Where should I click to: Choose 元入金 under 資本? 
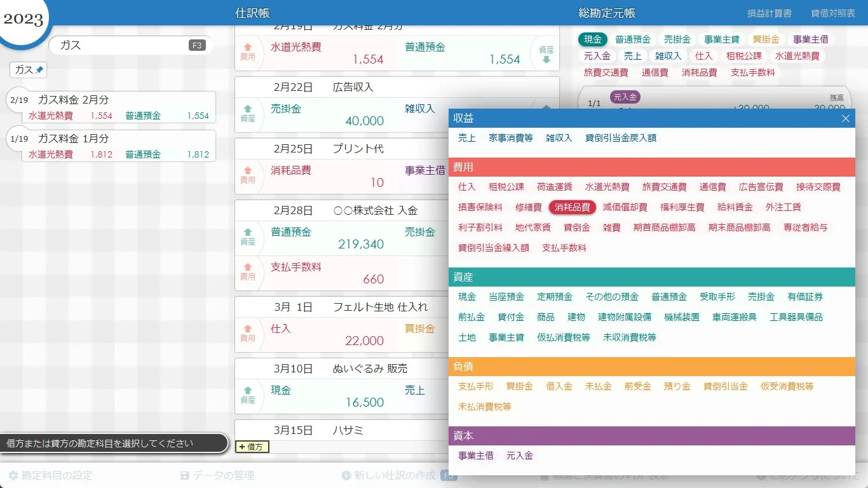[520, 456]
